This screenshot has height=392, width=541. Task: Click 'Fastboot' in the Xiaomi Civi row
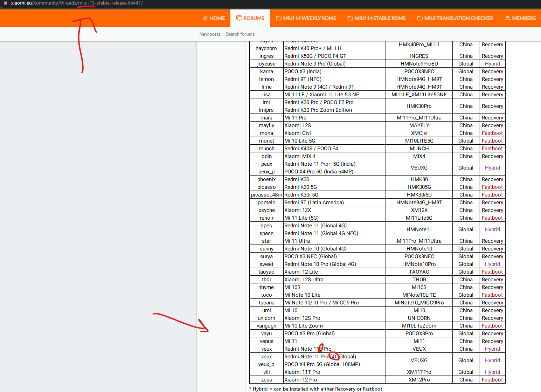click(492, 133)
